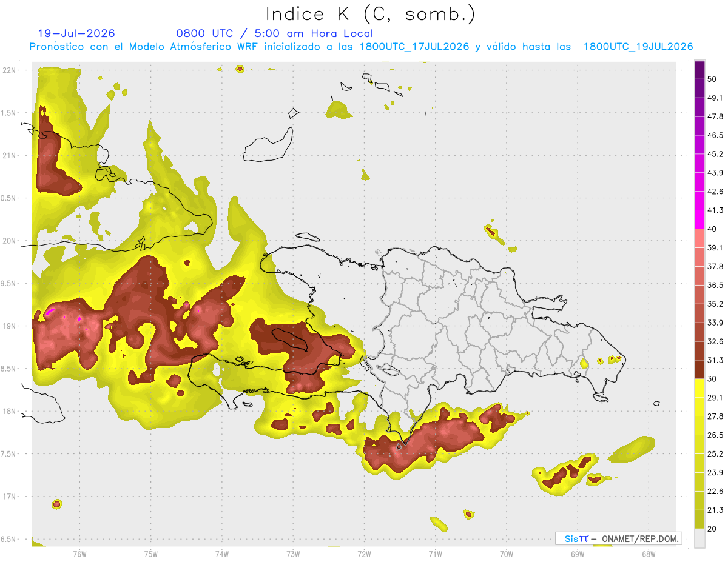Select the dark brown swatch between 31.3 and 30

pos(700,369)
